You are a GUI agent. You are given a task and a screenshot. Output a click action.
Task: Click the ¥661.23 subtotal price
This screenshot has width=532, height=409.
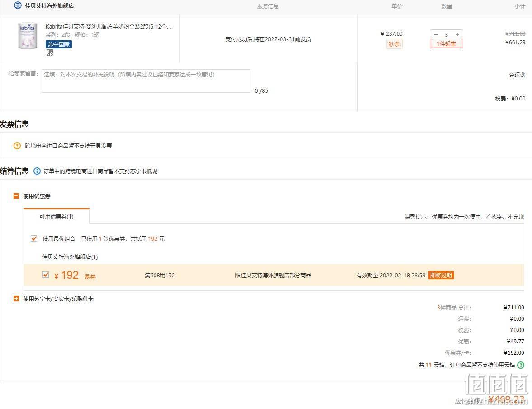click(515, 43)
